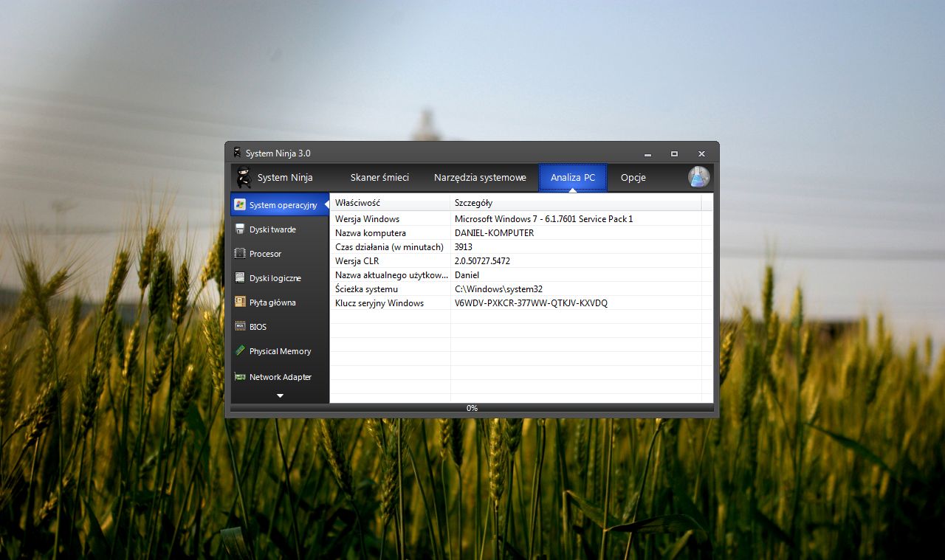Click the icon beside Dyski logiczne

[x=240, y=277]
